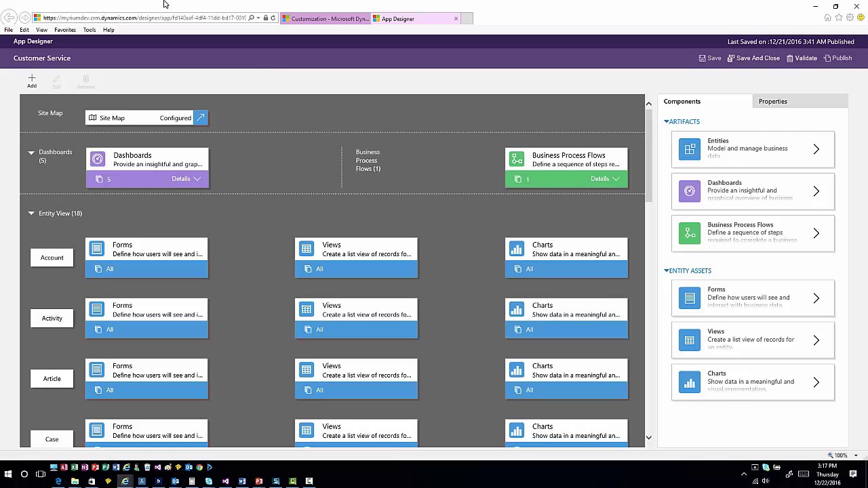Viewport: 868px width, 488px height.
Task: Open the Site Map edit arrow
Action: (201, 118)
